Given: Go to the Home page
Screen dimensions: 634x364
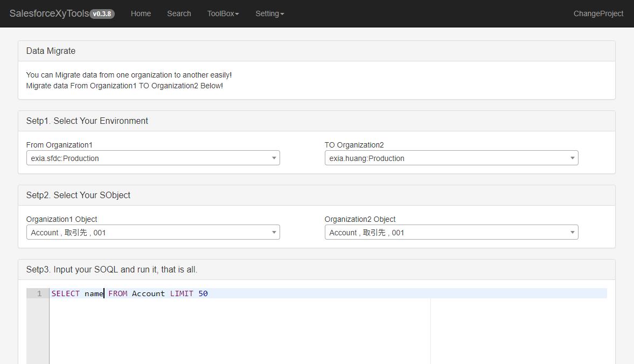Looking at the screenshot, I should pos(141,13).
